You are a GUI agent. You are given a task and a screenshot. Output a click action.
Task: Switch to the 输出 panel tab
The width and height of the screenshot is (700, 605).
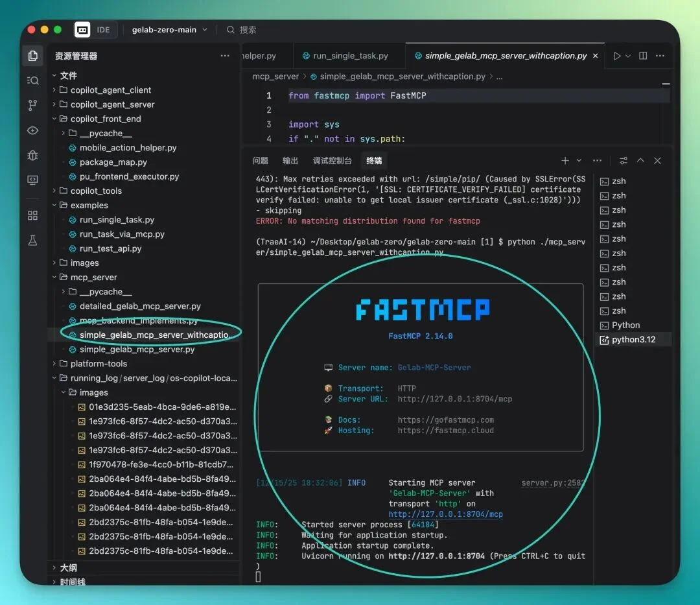(290, 161)
